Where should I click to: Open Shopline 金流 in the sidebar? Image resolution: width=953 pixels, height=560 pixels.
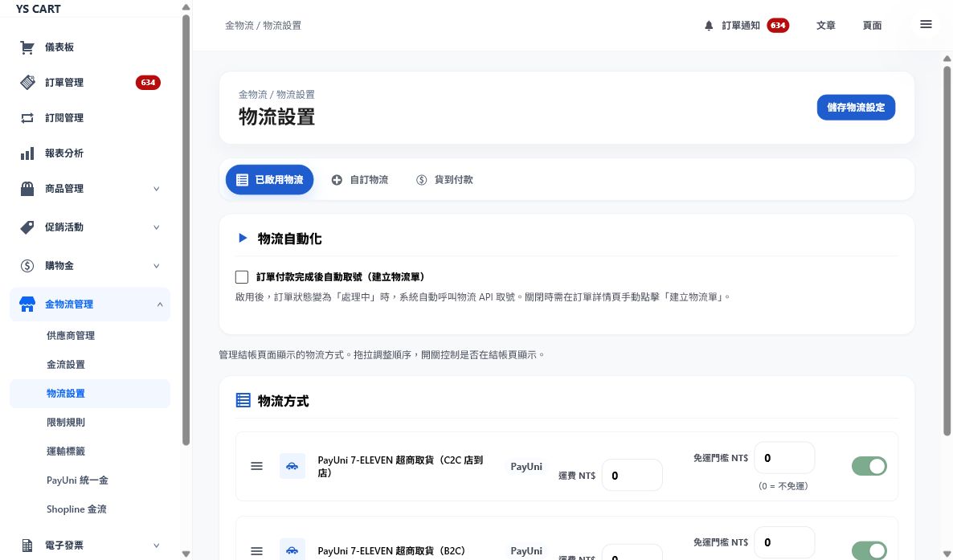(x=76, y=509)
